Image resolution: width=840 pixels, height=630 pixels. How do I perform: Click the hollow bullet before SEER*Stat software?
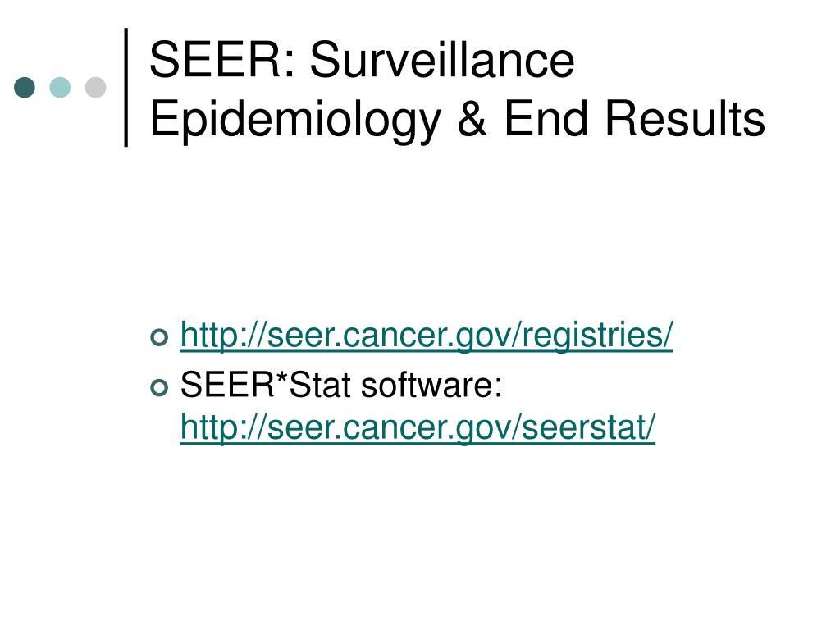click(x=160, y=387)
